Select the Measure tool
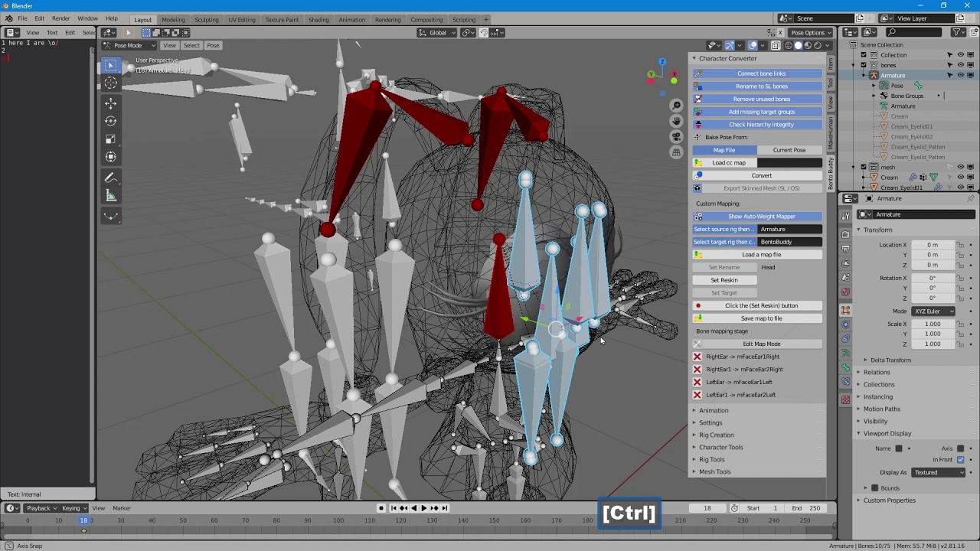Screen dimensions: 980x551 click(x=111, y=196)
